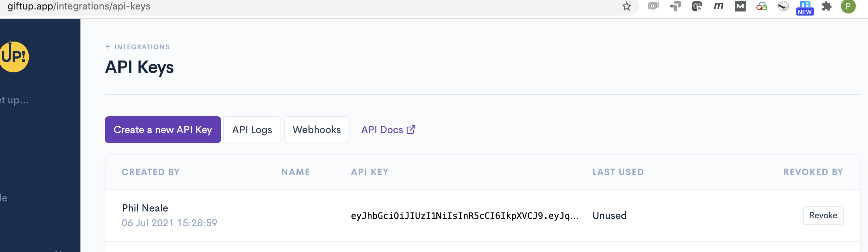This screenshot has height=252, width=868.
Task: Open the Webhooks tab
Action: click(316, 130)
